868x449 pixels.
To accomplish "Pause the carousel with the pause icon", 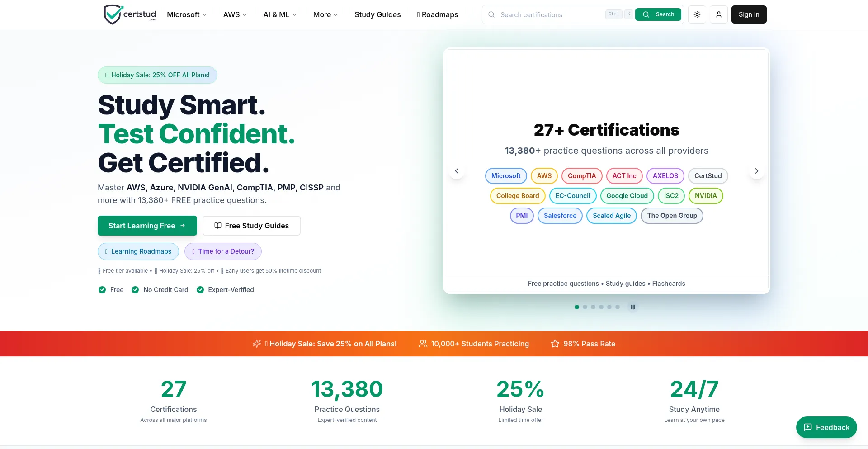I will (633, 307).
